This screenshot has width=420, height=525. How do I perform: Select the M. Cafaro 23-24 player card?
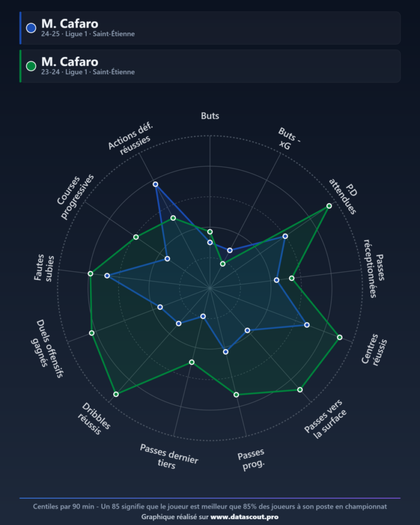[x=210, y=66]
